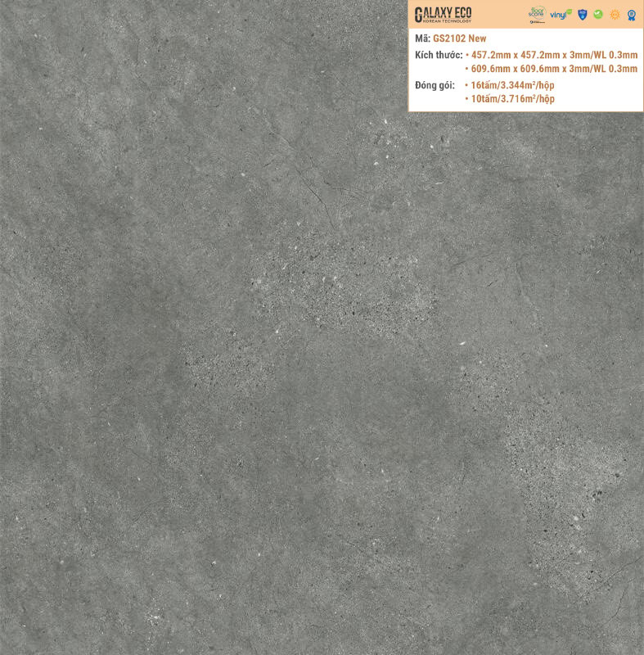
Task: Click the Mã label
Action: pyautogui.click(x=422, y=38)
